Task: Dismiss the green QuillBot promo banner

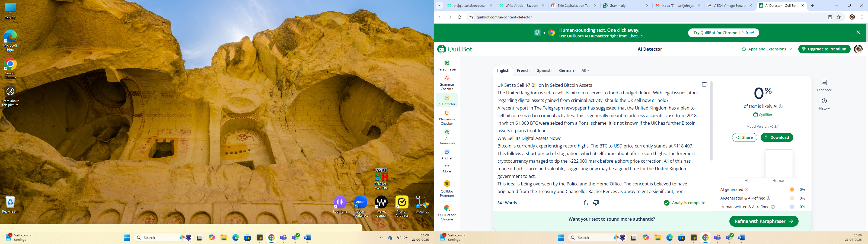Action: (858, 32)
